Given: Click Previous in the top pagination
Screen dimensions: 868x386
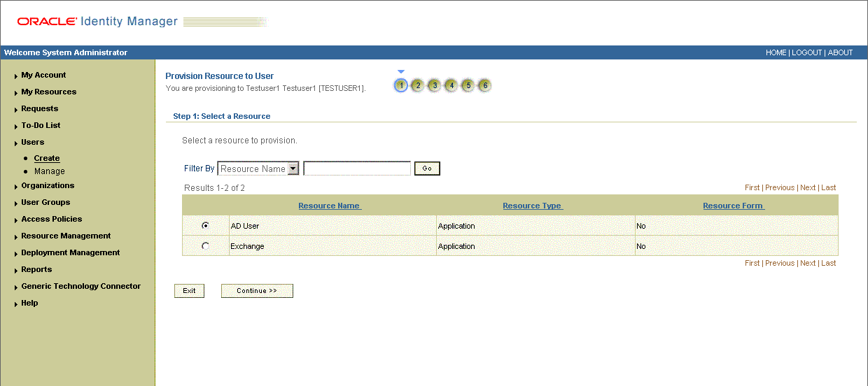Looking at the screenshot, I should (780, 187).
